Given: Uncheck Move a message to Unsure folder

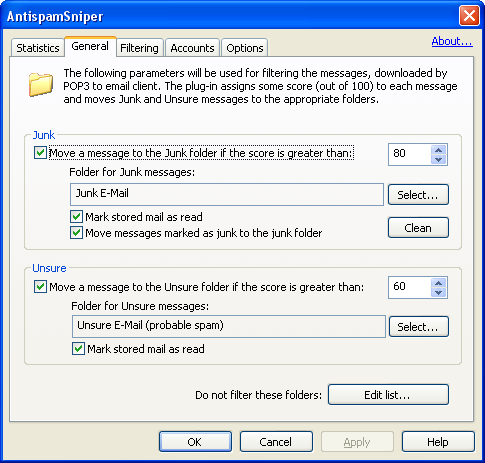Looking at the screenshot, I should (x=40, y=287).
